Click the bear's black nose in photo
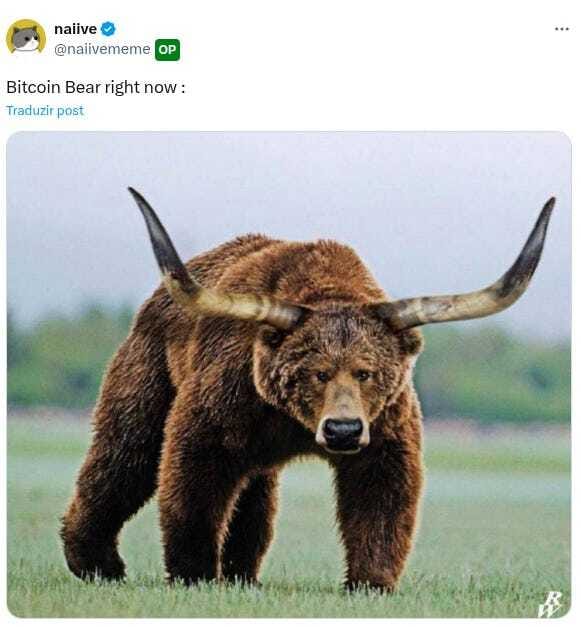The height and width of the screenshot is (627, 581). (x=342, y=433)
